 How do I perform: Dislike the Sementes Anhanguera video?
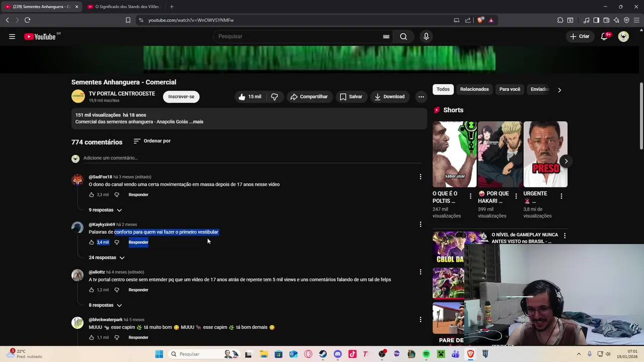coord(275,97)
